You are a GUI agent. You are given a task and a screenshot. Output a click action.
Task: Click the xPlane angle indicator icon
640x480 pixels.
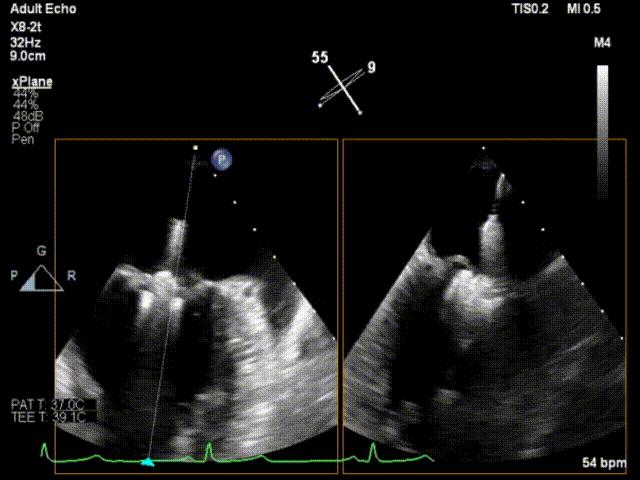pos(341,90)
